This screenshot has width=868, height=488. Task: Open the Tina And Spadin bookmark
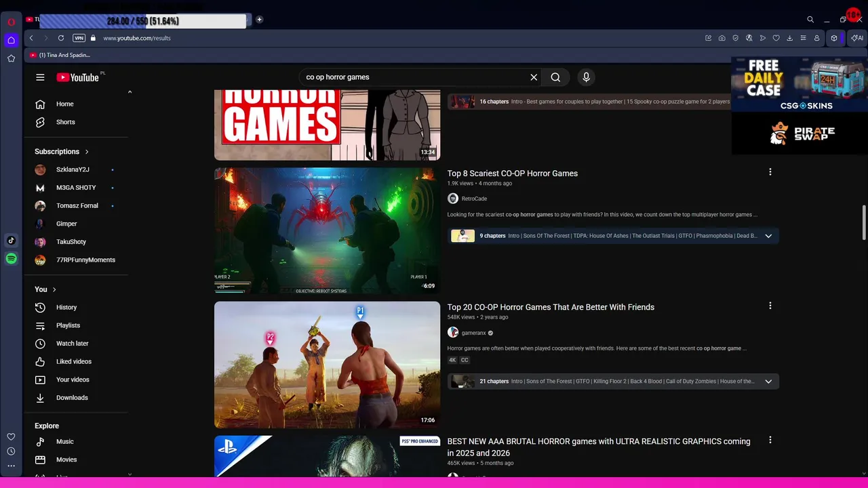coord(60,55)
